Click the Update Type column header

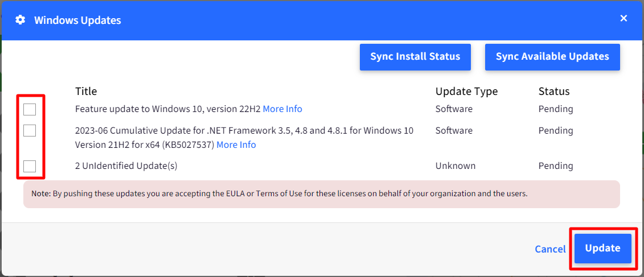466,91
